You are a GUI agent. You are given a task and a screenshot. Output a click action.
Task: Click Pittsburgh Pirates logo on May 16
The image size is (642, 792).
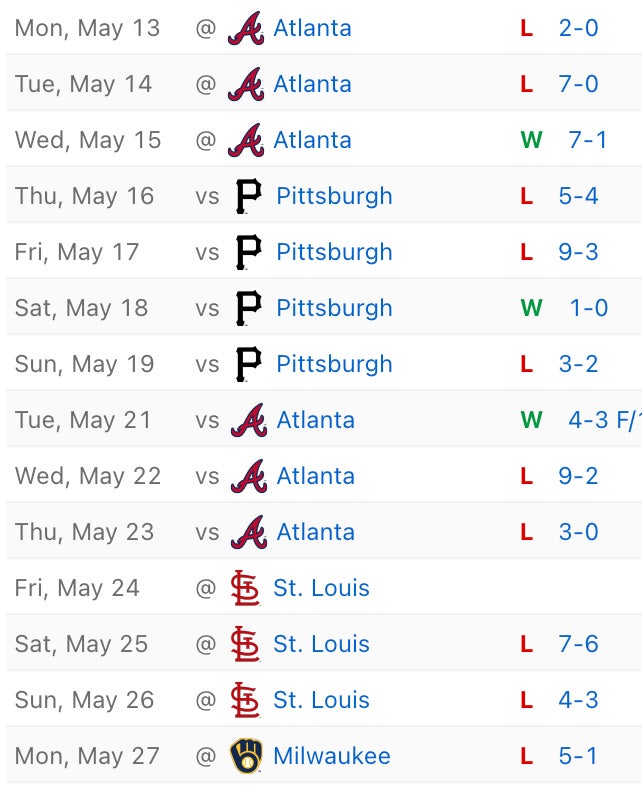pyautogui.click(x=248, y=196)
